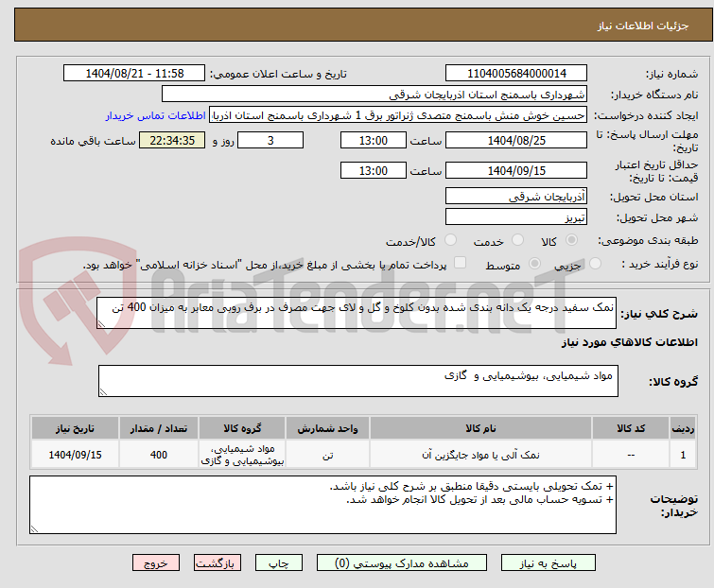This screenshot has width=714, height=588.
Task: Click the جزئیات اطلاعات نیاز header title
Action: (x=642, y=26)
